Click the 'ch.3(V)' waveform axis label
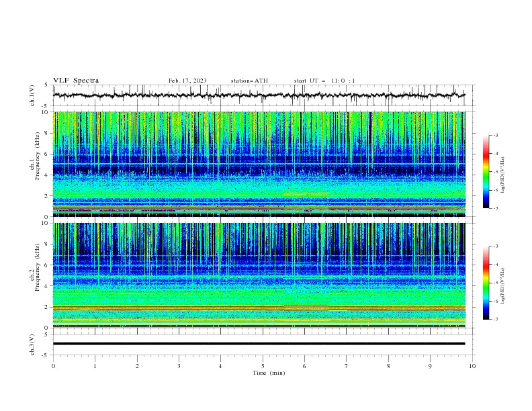The image size is (532, 411). 32,345
